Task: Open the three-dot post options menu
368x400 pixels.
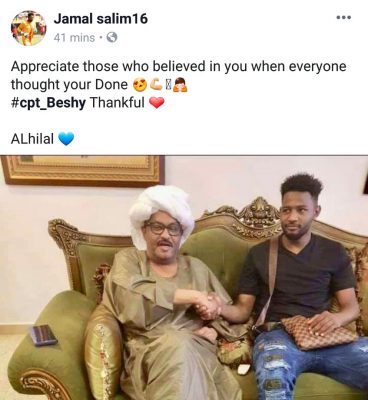Action: click(x=343, y=17)
